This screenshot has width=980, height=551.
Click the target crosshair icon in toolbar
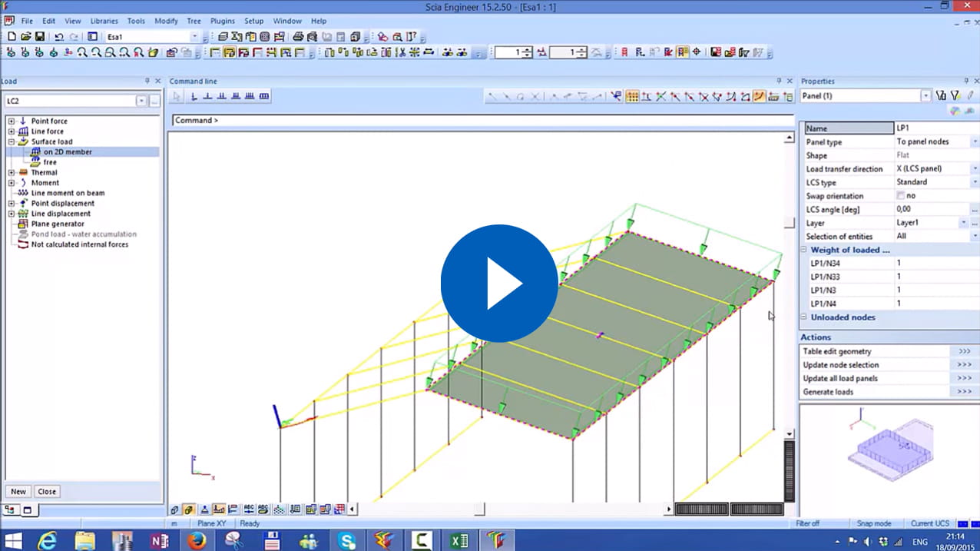coord(697,52)
